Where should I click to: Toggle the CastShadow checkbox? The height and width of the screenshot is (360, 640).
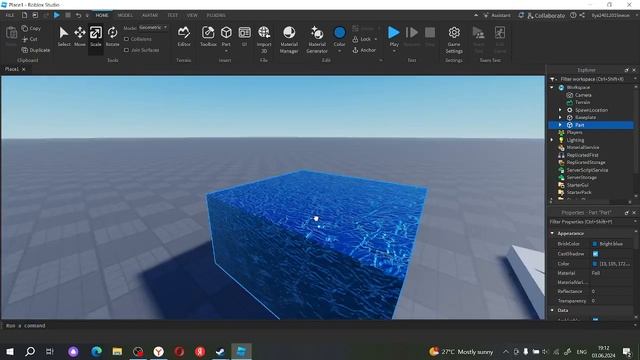coord(596,254)
